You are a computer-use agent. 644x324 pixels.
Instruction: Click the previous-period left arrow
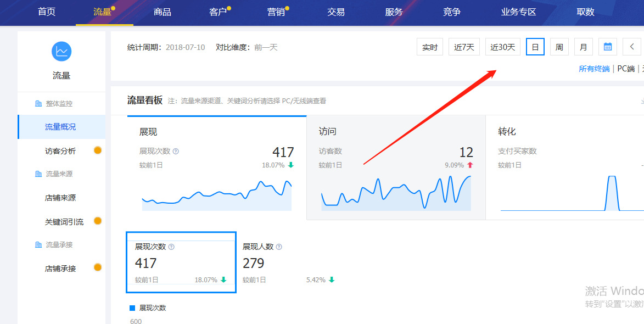pyautogui.click(x=632, y=47)
